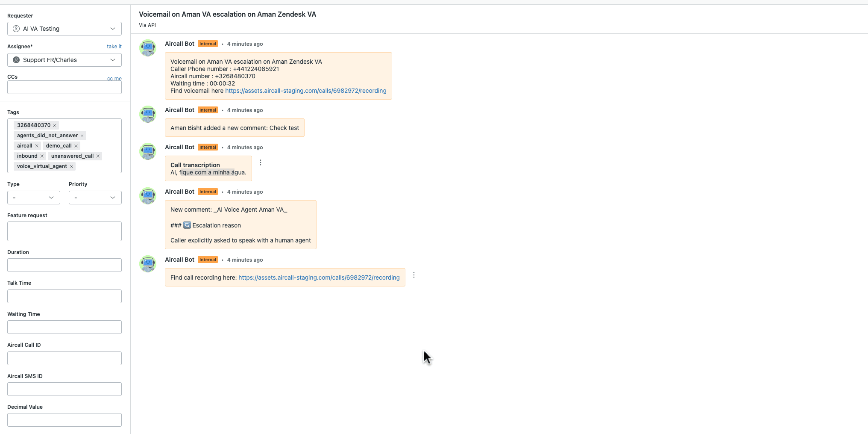Viewport: 868px width, 434px height.
Task: Remove the 3268480370 tag
Action: (55, 125)
